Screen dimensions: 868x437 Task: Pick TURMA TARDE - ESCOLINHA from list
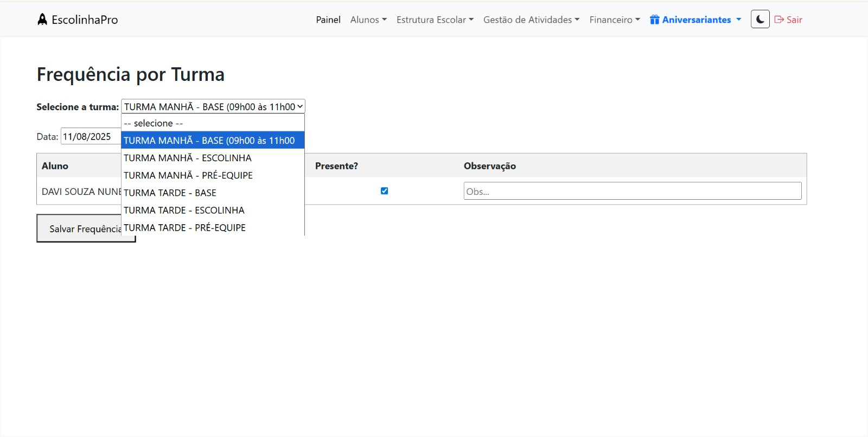[x=184, y=210]
